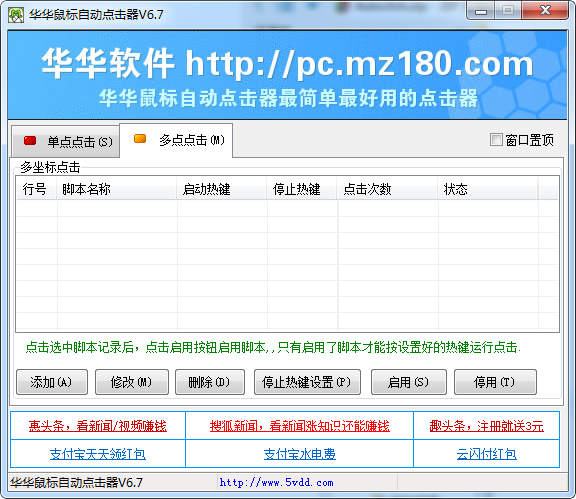Sort by 脚本名称 column header

[x=116, y=189]
